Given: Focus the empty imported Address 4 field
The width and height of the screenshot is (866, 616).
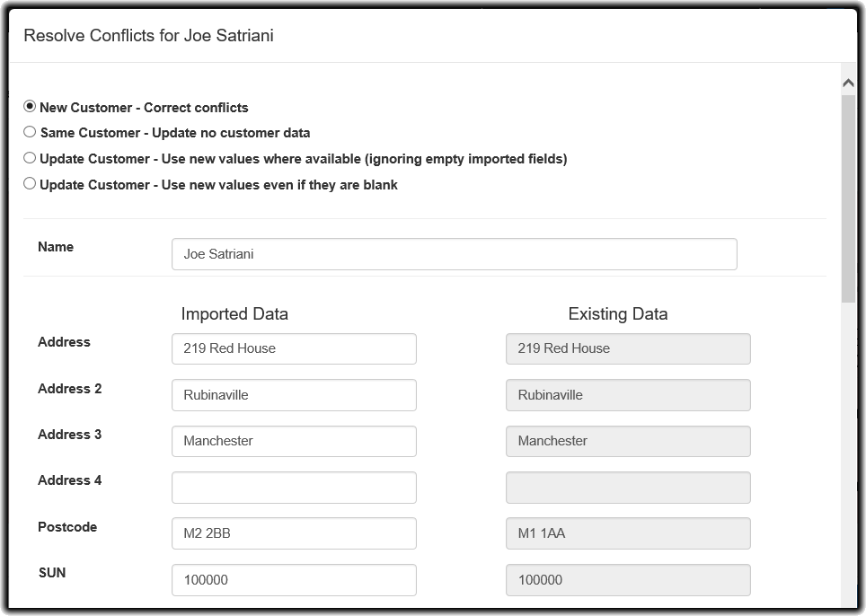Looking at the screenshot, I should coord(294,488).
